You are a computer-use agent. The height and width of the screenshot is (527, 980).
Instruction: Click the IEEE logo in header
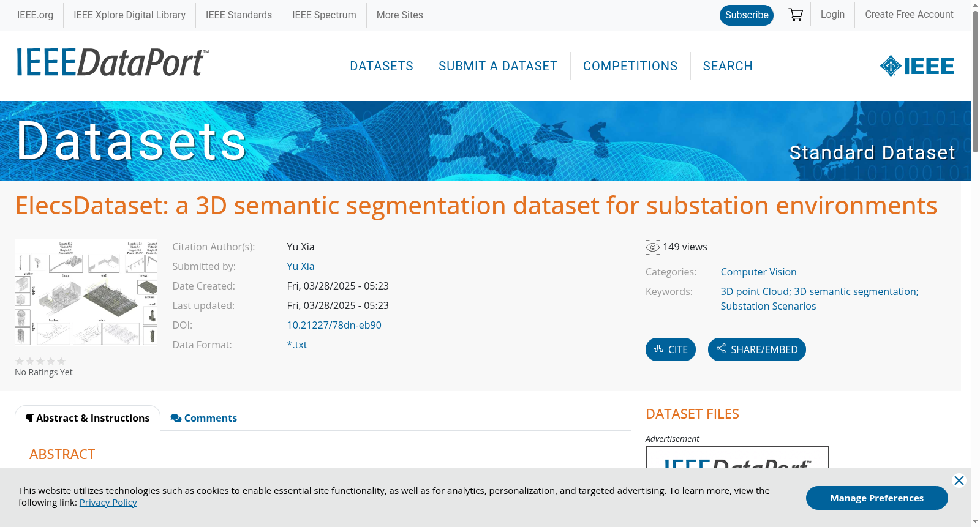pos(917,66)
